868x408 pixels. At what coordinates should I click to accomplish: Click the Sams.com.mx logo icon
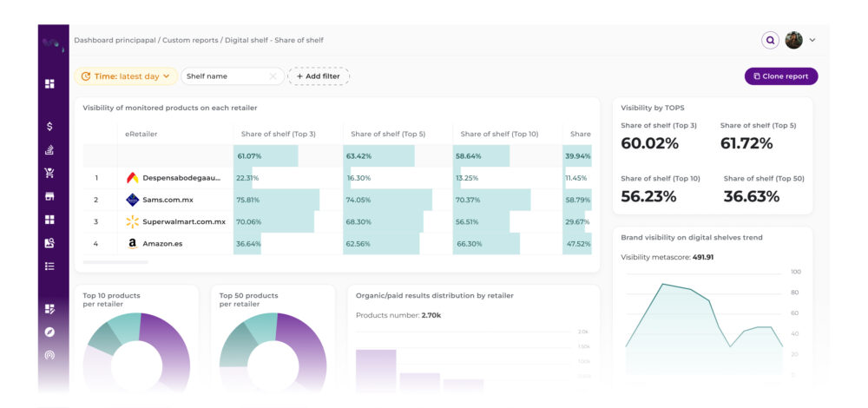[x=132, y=200]
